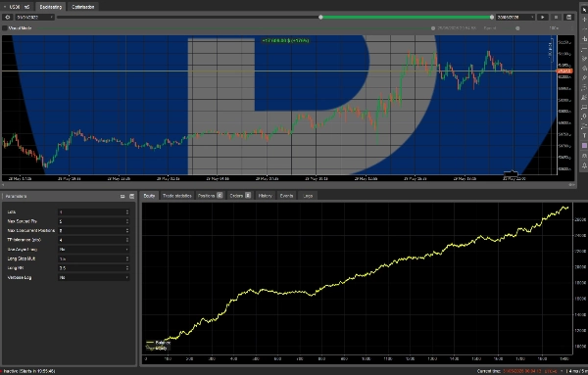This screenshot has width=588, height=375.
Task: Click the TP tolerance stepper arrows
Action: (127, 240)
